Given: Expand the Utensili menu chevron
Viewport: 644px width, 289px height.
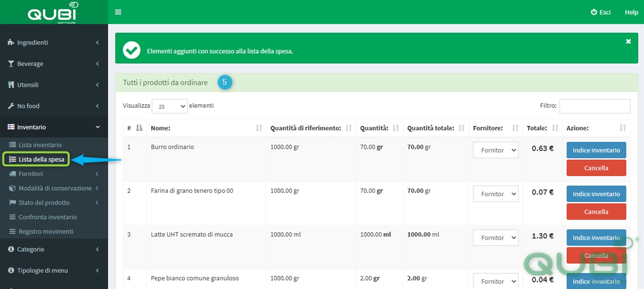Looking at the screenshot, I should click(x=97, y=85).
